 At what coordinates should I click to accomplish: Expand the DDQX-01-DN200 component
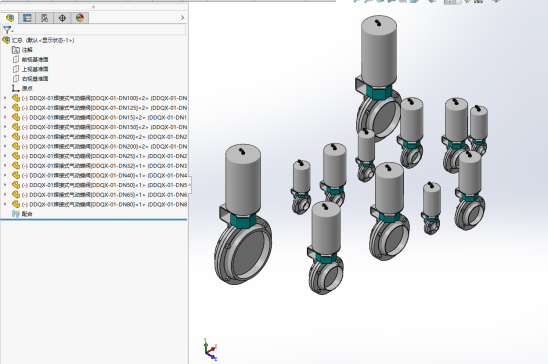5,146
